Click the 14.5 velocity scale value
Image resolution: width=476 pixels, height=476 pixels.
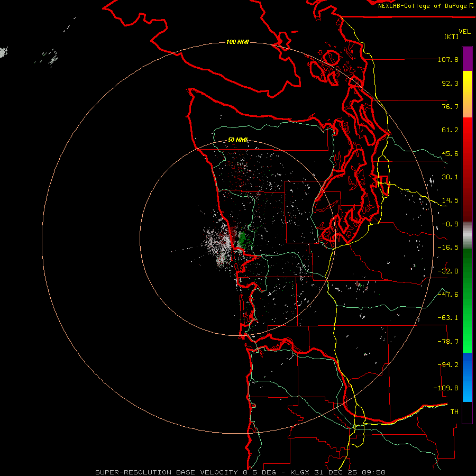point(450,200)
